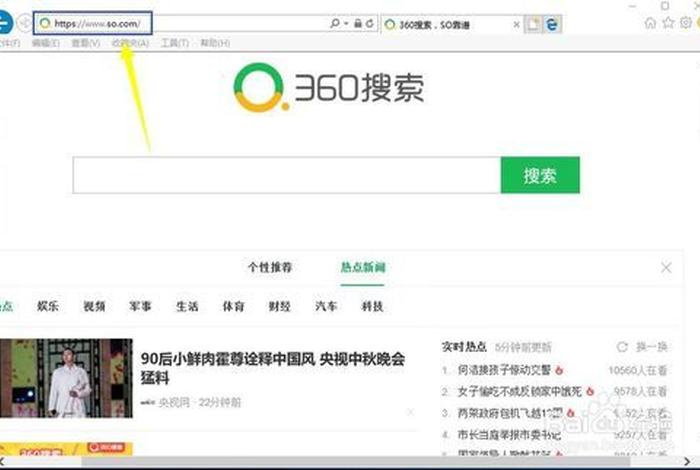Click the 实时热点 heading
700x470 pixels.
[x=464, y=347]
